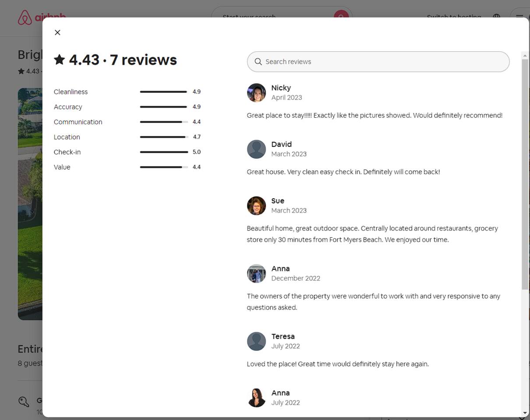Click the Check-in rating bar

point(164,152)
